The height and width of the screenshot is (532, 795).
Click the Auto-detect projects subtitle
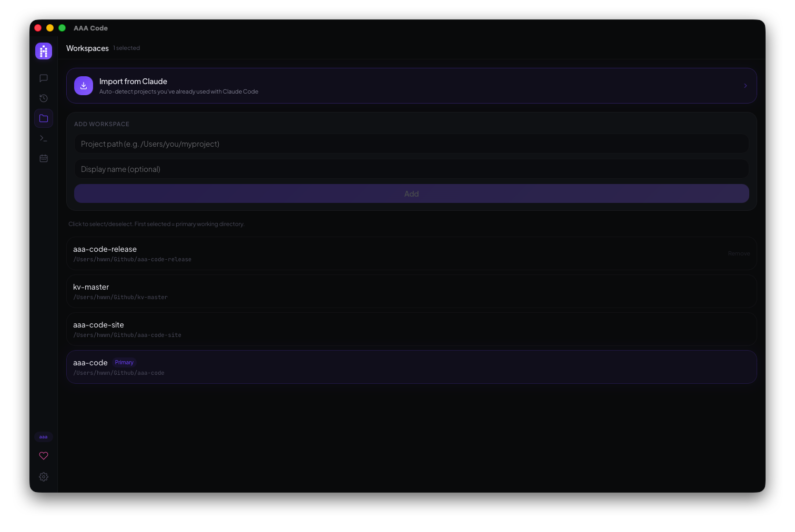click(x=179, y=91)
